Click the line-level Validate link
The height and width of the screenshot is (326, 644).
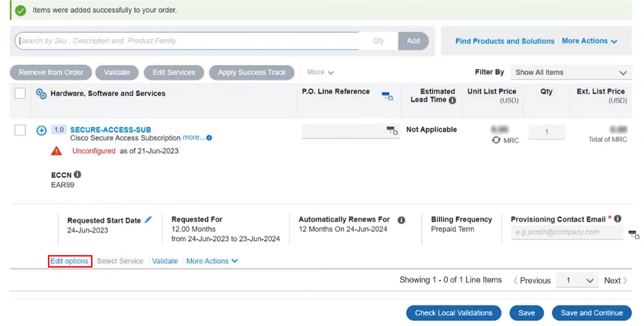[165, 261]
